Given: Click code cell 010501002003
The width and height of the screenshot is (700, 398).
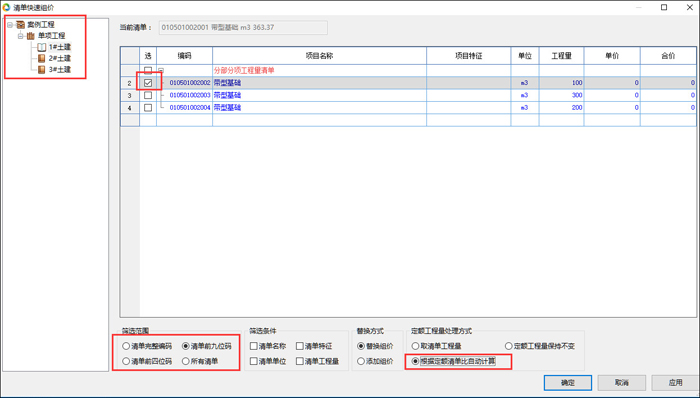Looking at the screenshot, I should click(x=190, y=95).
